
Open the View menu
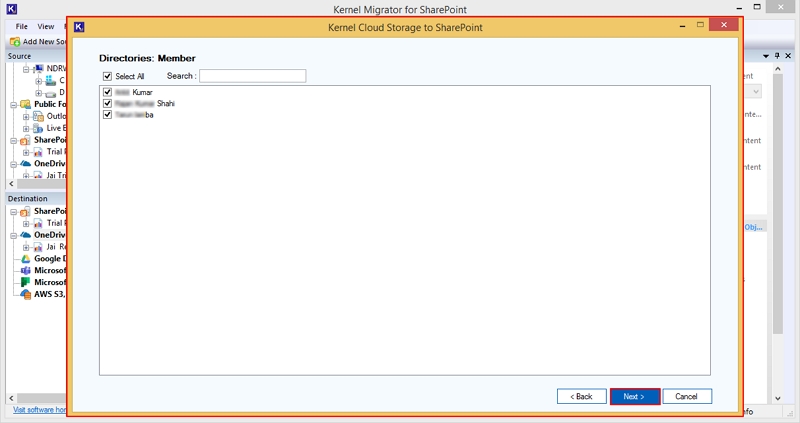point(45,26)
